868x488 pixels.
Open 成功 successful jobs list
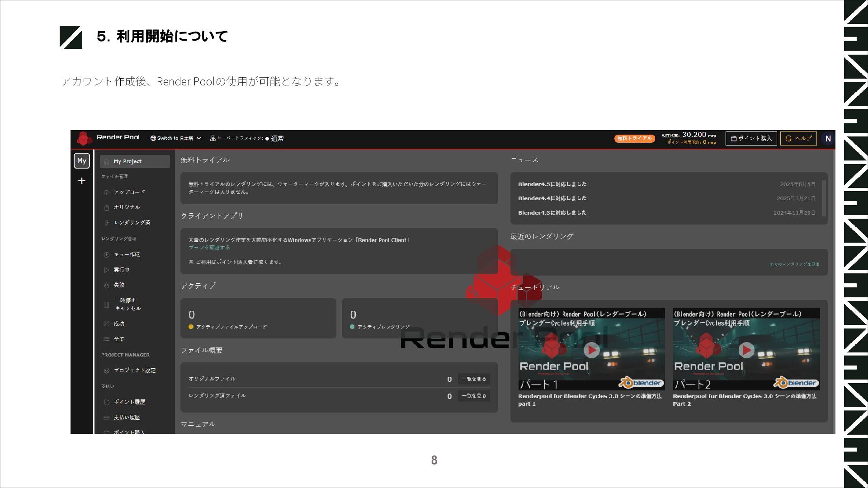(119, 324)
